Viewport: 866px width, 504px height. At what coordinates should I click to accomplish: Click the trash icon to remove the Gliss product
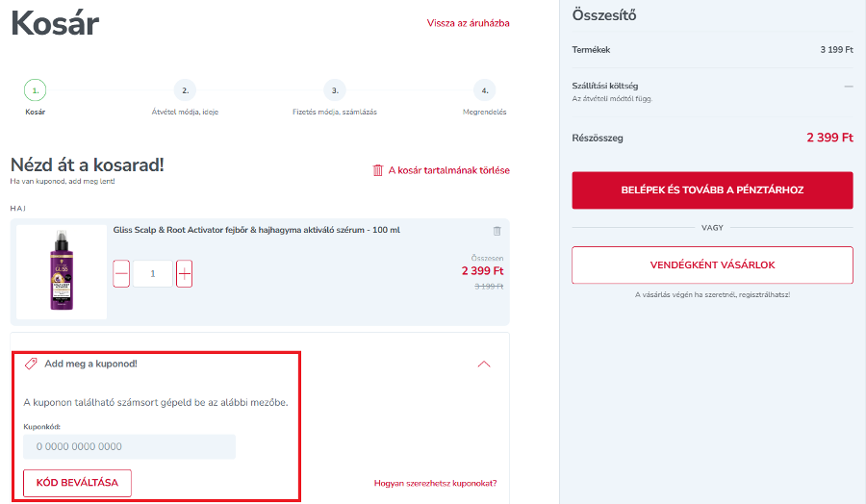(x=497, y=231)
